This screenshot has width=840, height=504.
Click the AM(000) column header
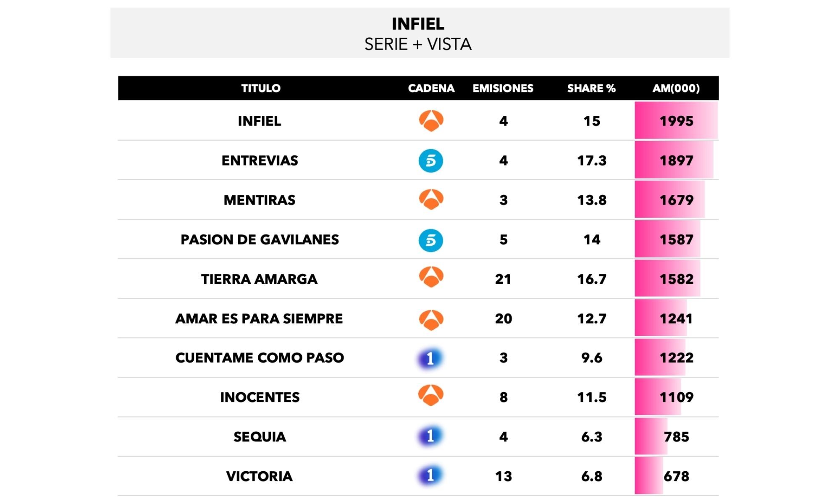coord(676,88)
